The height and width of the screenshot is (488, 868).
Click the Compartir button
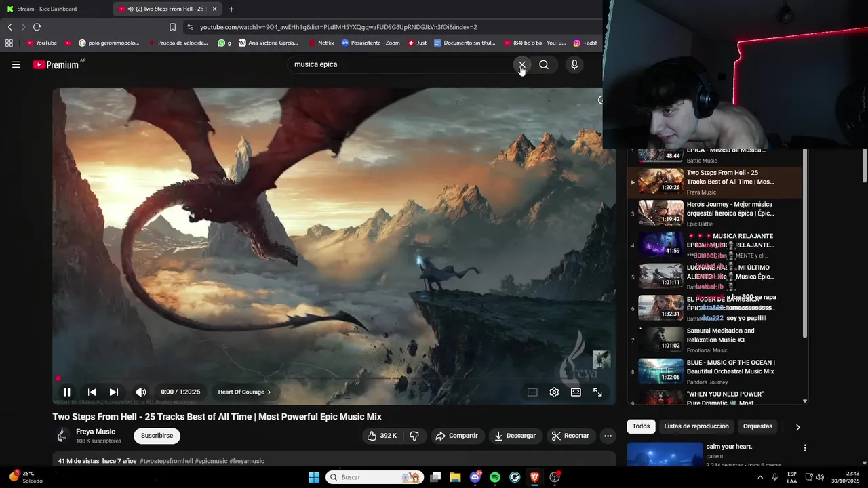click(456, 436)
